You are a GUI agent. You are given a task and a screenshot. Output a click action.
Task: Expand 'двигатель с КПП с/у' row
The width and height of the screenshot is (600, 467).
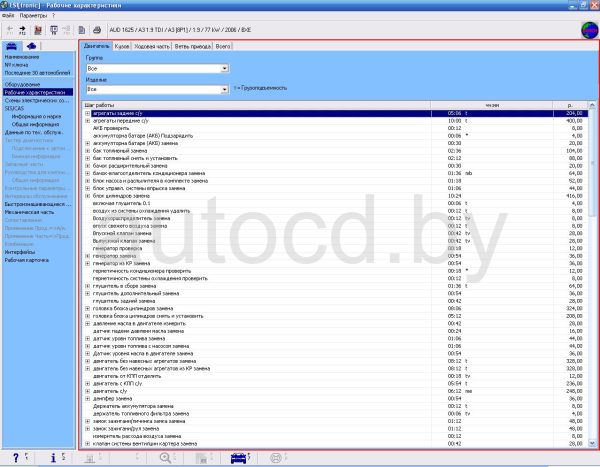coord(88,384)
